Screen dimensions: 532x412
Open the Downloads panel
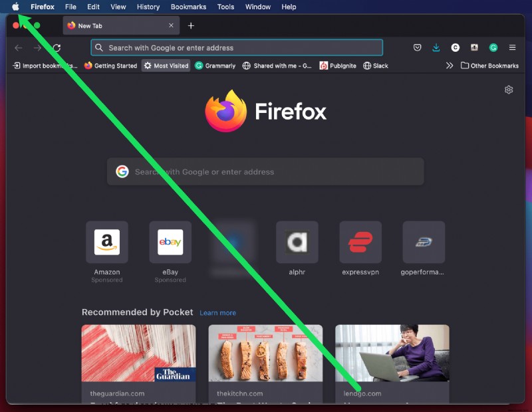point(436,48)
